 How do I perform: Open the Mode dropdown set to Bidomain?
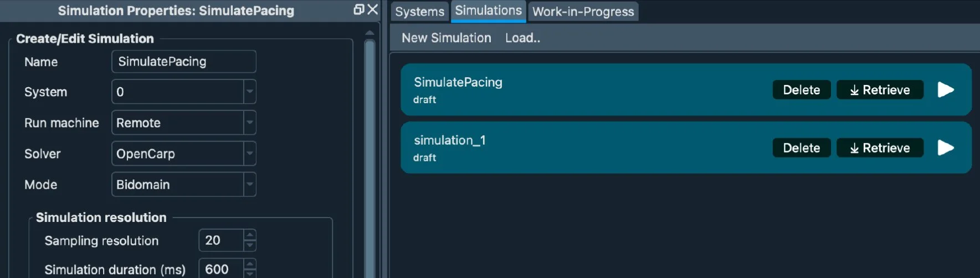[184, 185]
